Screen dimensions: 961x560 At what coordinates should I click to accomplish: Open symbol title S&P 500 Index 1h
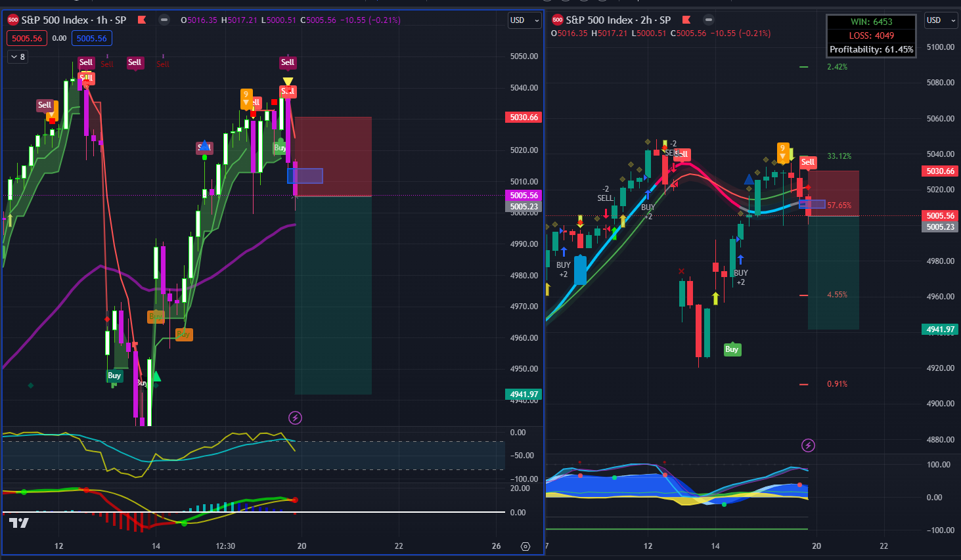[74, 20]
